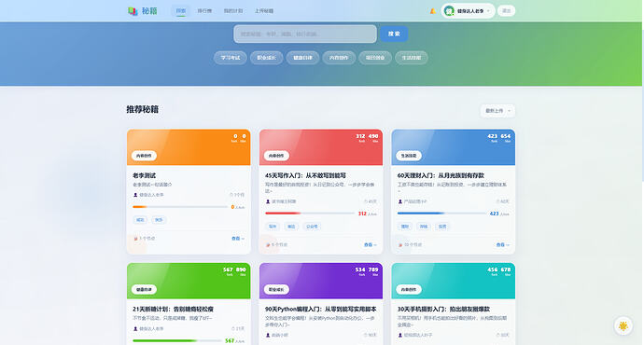
Task: Filter by the fifth category chip under search
Action: (x=375, y=58)
